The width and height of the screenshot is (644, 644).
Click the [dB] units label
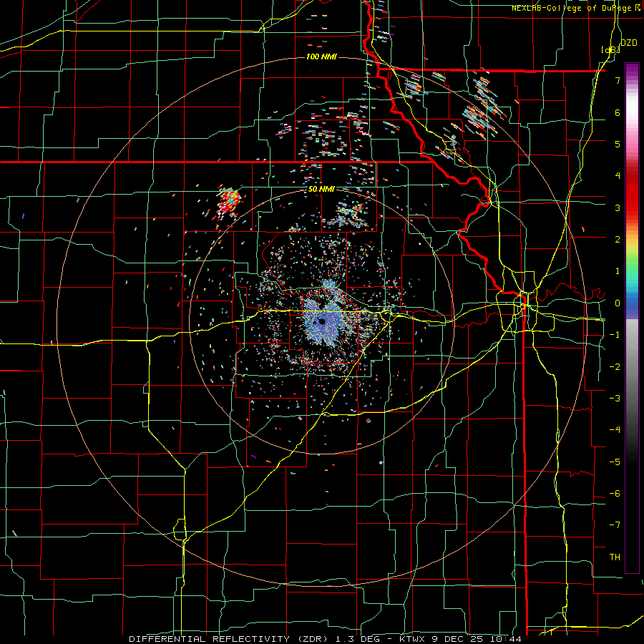tap(611, 49)
